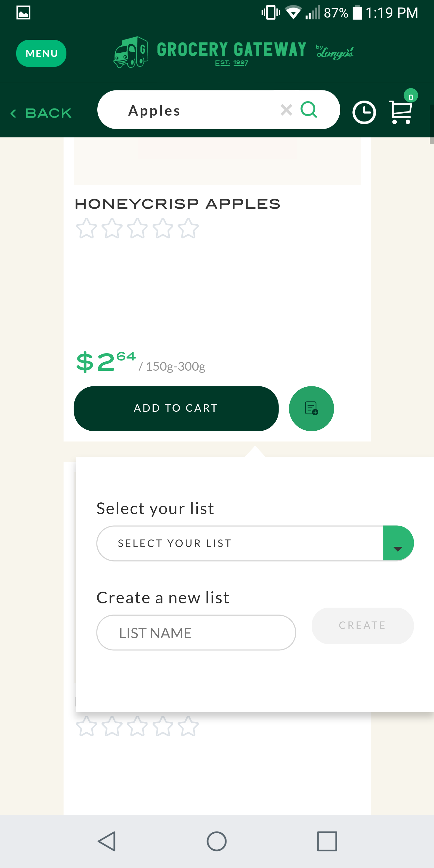Rate Honeycrisp Apples three stars

point(137,228)
